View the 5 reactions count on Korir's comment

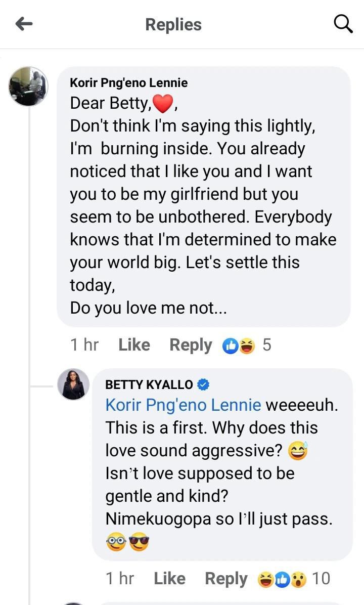point(267,345)
